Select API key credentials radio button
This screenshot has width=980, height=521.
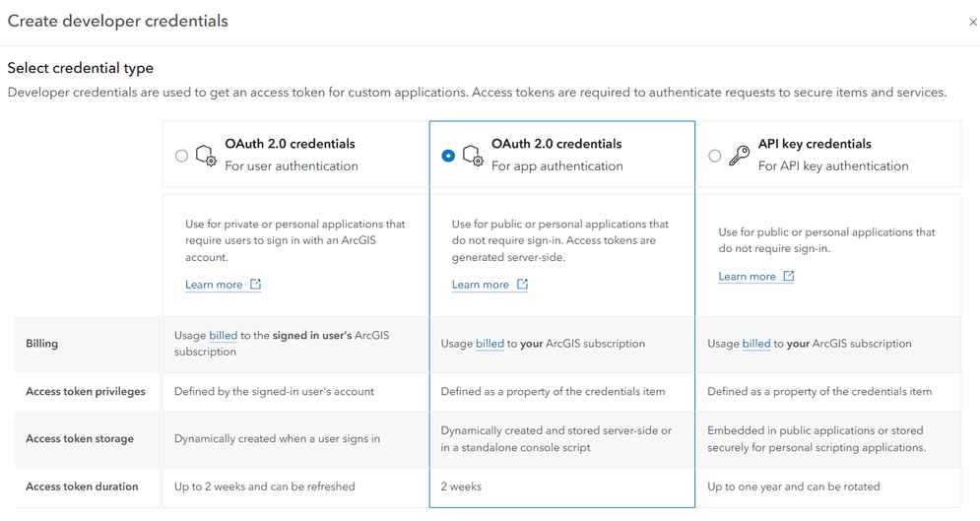tap(714, 156)
